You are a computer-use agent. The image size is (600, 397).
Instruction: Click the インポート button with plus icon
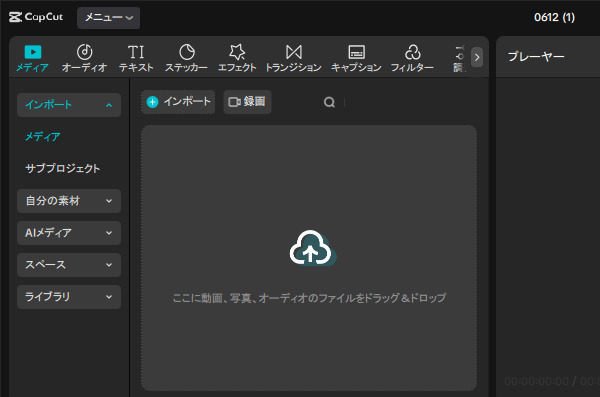coord(178,102)
